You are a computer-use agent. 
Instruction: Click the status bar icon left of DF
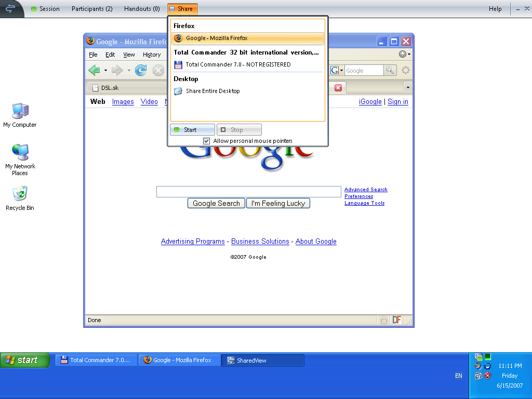point(384,320)
